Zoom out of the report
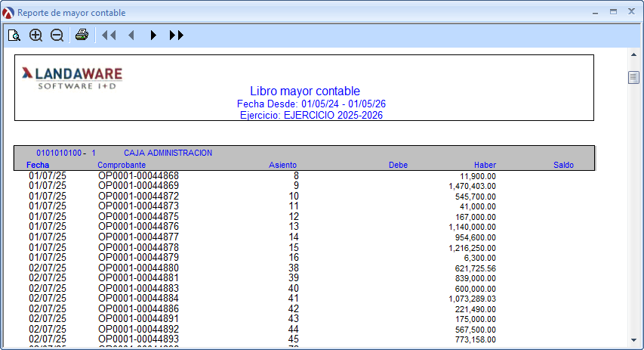The height and width of the screenshot is (350, 644). coord(57,36)
